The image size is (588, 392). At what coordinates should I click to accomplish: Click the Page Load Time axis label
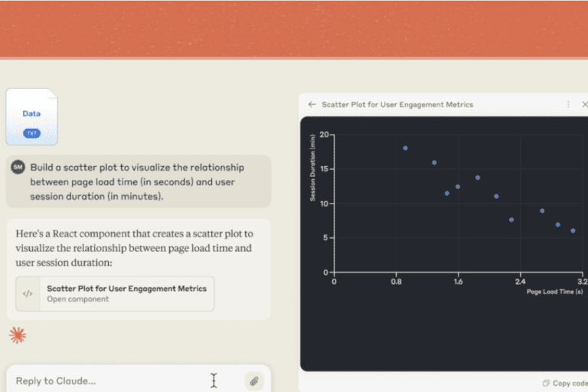tap(554, 292)
